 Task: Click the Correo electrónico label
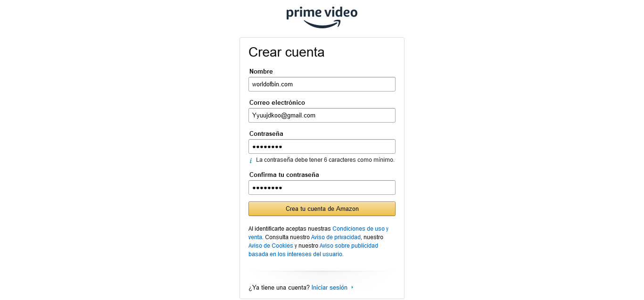[x=277, y=103]
